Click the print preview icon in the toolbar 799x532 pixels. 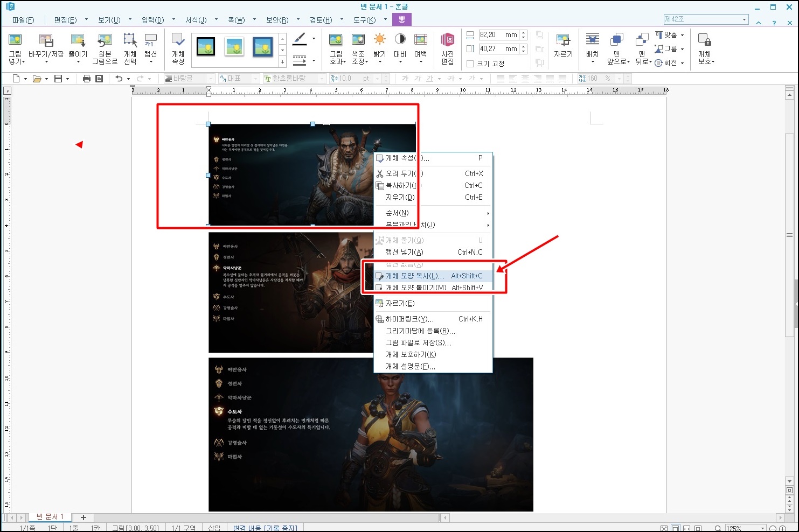point(99,79)
